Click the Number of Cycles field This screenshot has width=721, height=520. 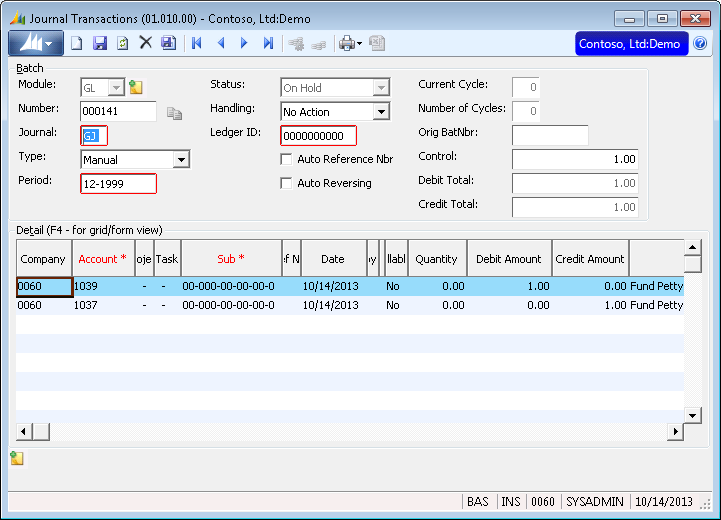click(x=526, y=111)
